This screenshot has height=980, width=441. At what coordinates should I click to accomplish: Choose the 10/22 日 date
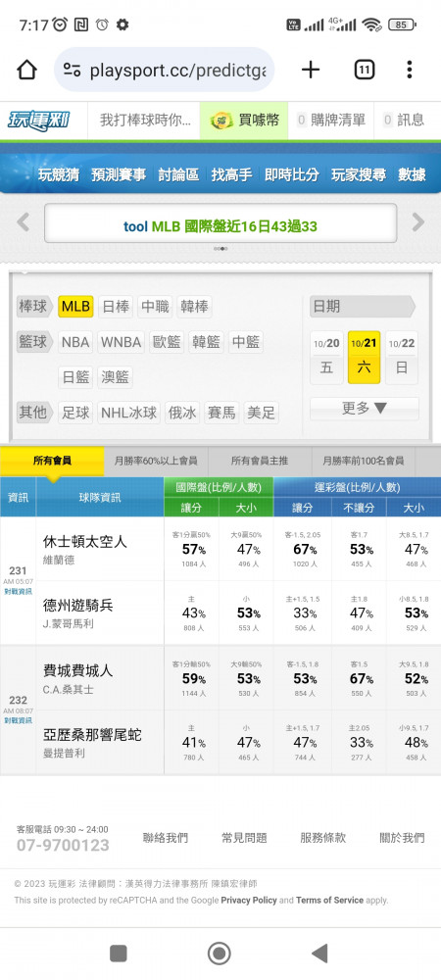pos(402,357)
